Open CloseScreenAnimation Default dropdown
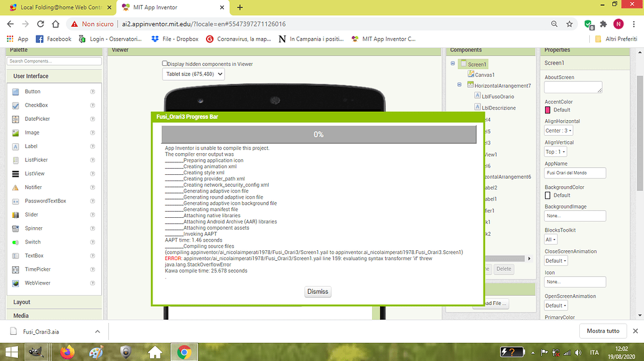The width and height of the screenshot is (644, 361). pos(556,261)
